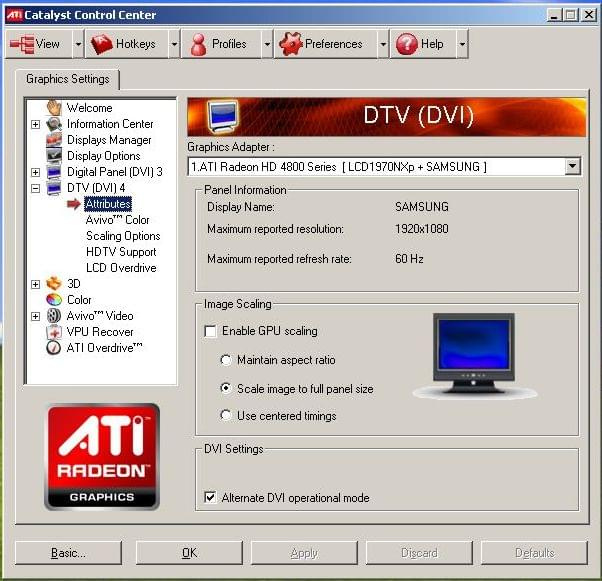Image resolution: width=602 pixels, height=581 pixels.
Task: Open the Hotkeys dropdown arrow
Action: click(x=174, y=44)
